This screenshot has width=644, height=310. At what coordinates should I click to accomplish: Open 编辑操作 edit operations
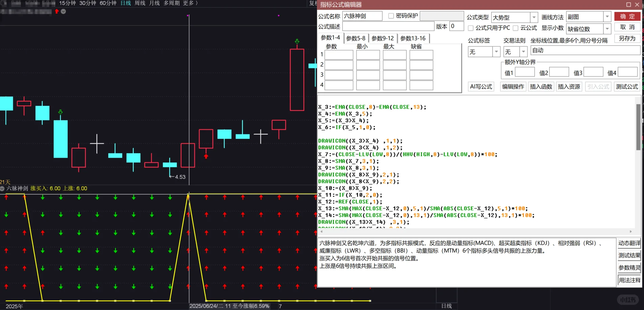[x=513, y=87]
